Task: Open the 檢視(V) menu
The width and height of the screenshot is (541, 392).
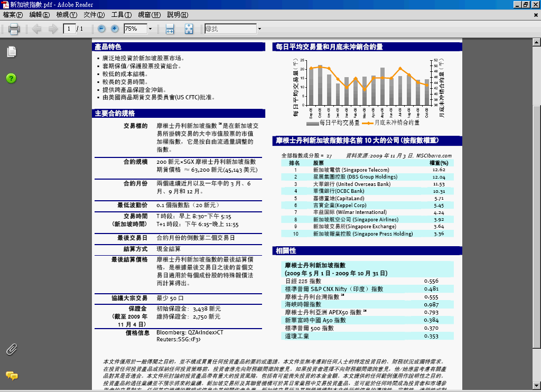Action: point(67,15)
